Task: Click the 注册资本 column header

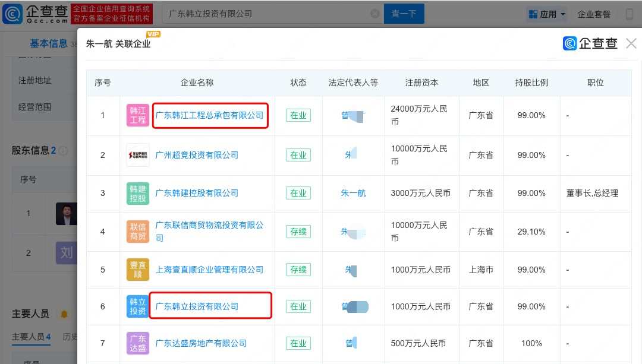Action: pyautogui.click(x=421, y=83)
